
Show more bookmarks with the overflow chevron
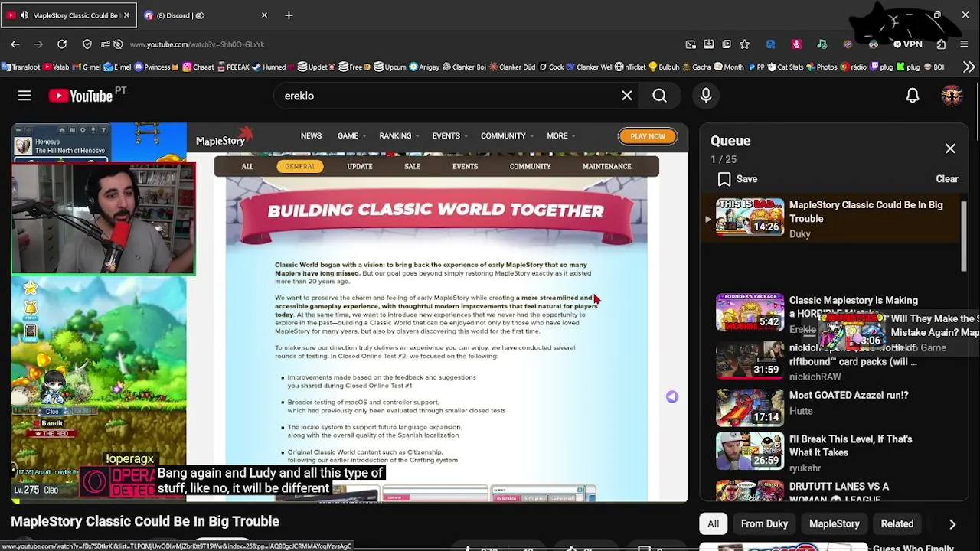969,67
